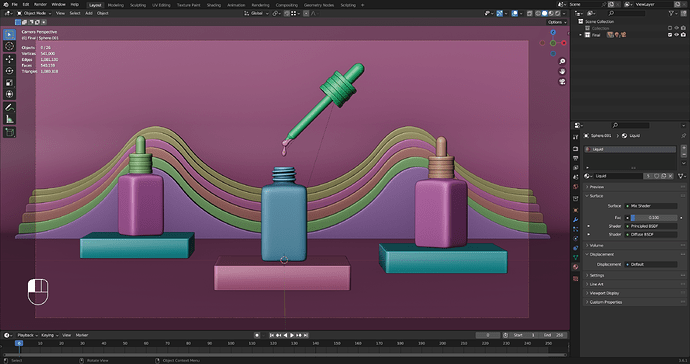The height and width of the screenshot is (364, 690).
Task: Open the Surface Mix Shader selector
Action: [x=651, y=206]
